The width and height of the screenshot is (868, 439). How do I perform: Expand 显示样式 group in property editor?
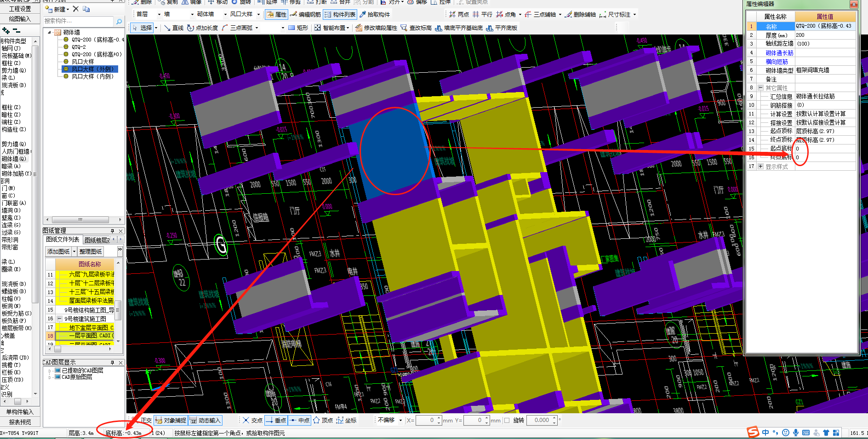(x=760, y=166)
